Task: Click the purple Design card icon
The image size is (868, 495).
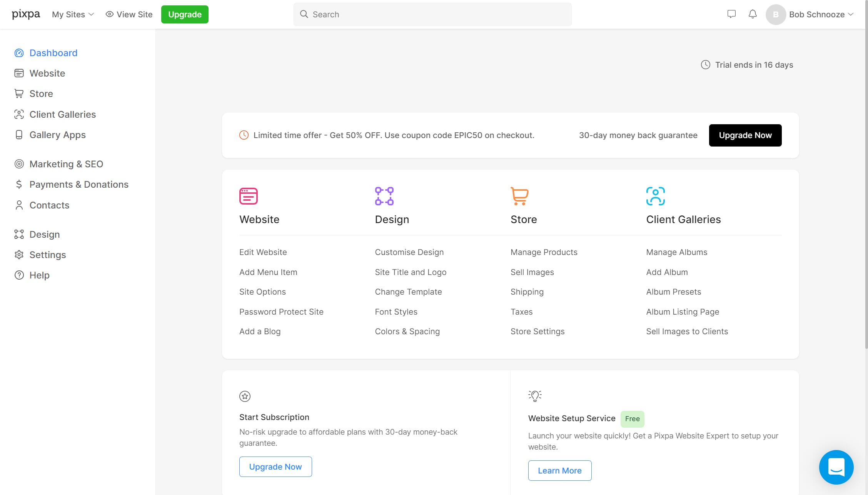Action: pos(384,196)
